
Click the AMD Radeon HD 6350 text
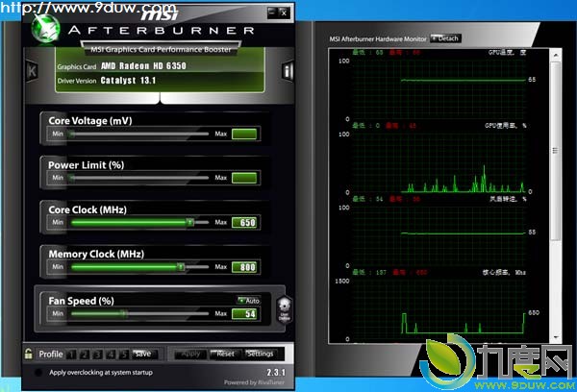pos(143,66)
